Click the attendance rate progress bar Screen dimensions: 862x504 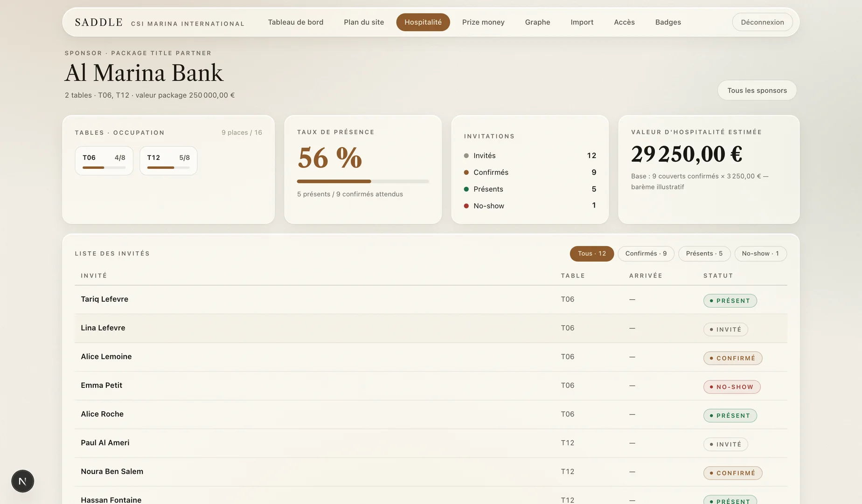click(363, 181)
